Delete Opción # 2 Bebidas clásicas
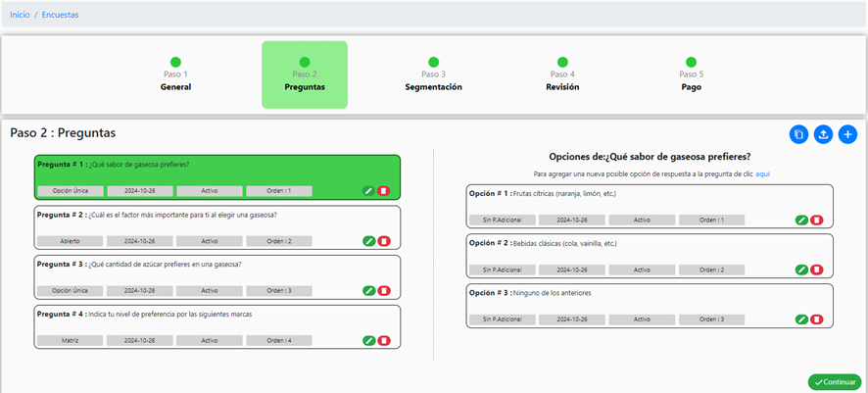 817,270
